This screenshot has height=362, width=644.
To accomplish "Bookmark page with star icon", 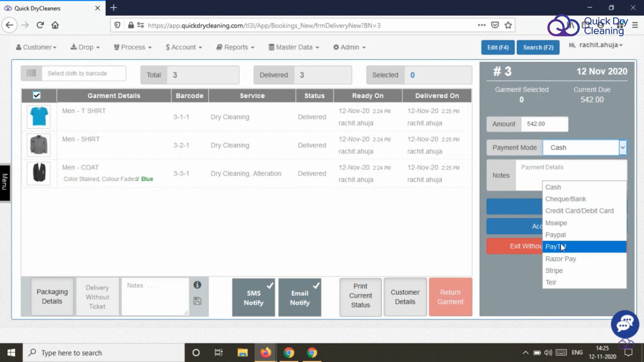I will [x=508, y=25].
